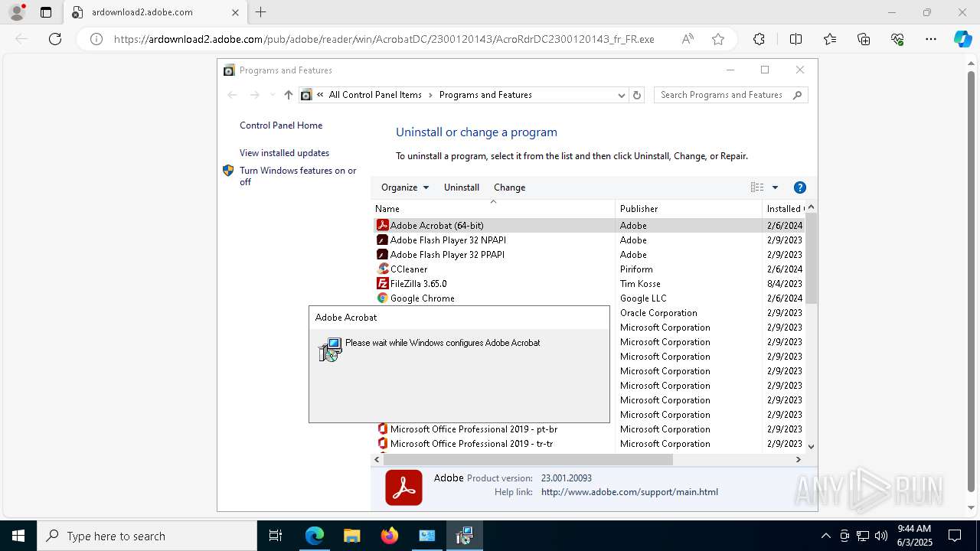Viewport: 980px width, 551px height.
Task: Add this page to favorites star
Action: 718,39
